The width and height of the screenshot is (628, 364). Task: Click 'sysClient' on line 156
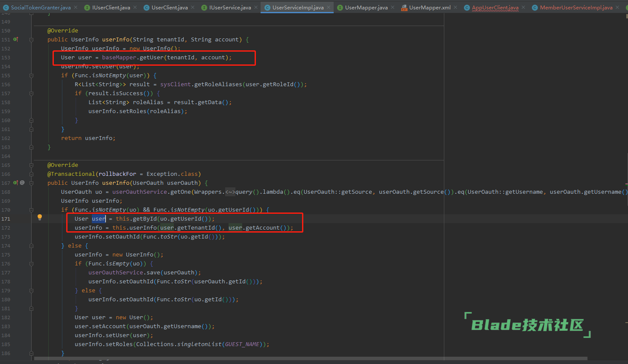[x=176, y=84]
